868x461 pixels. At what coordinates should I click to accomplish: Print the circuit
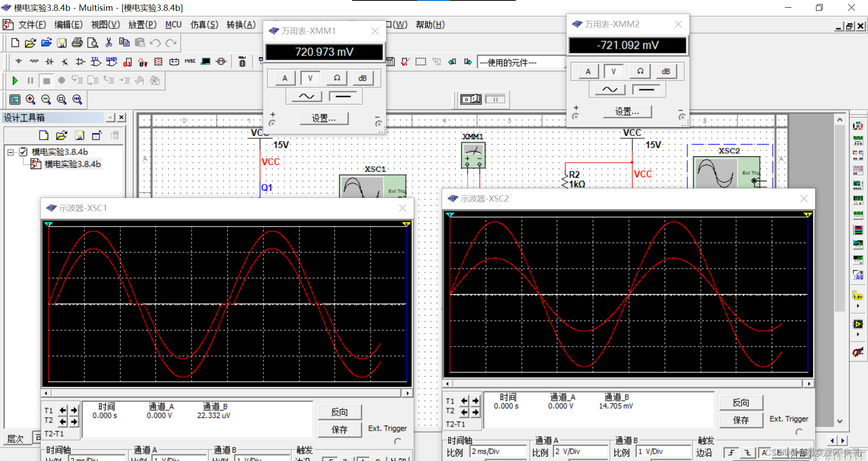pos(77,42)
